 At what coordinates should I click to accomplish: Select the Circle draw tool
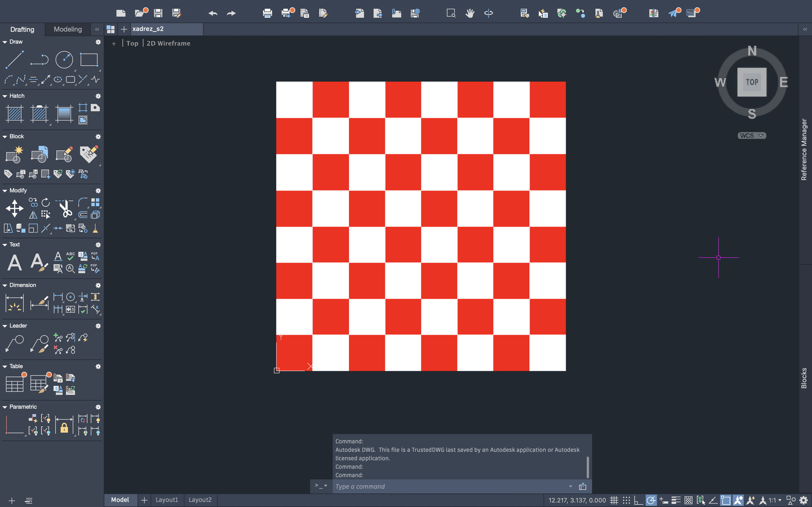click(64, 60)
